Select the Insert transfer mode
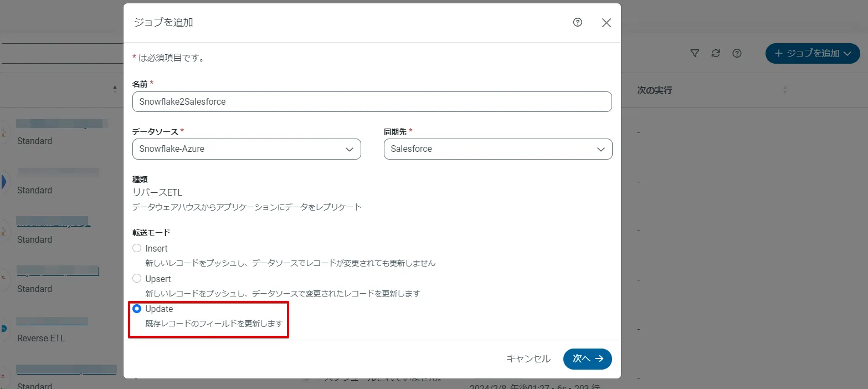The width and height of the screenshot is (868, 389). pyautogui.click(x=136, y=248)
